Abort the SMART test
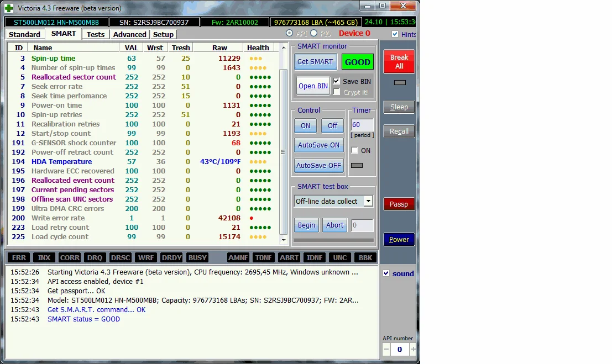The image size is (612, 364). click(334, 225)
